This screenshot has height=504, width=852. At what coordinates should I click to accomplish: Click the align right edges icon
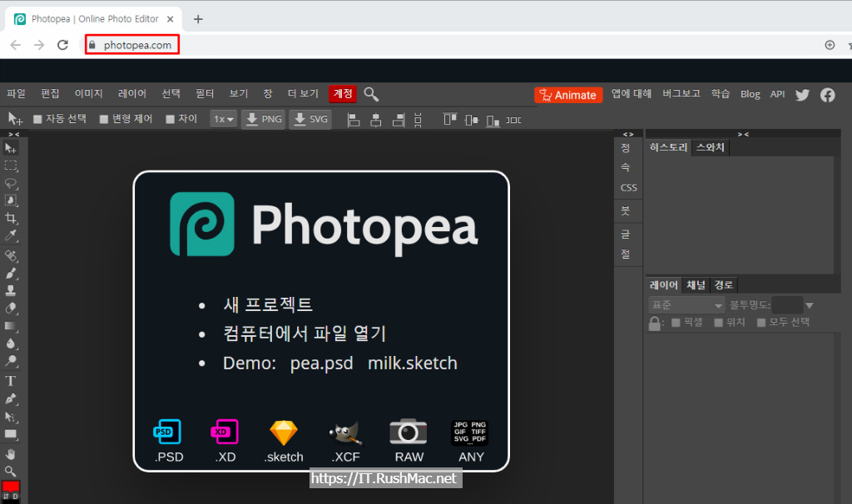coord(399,120)
